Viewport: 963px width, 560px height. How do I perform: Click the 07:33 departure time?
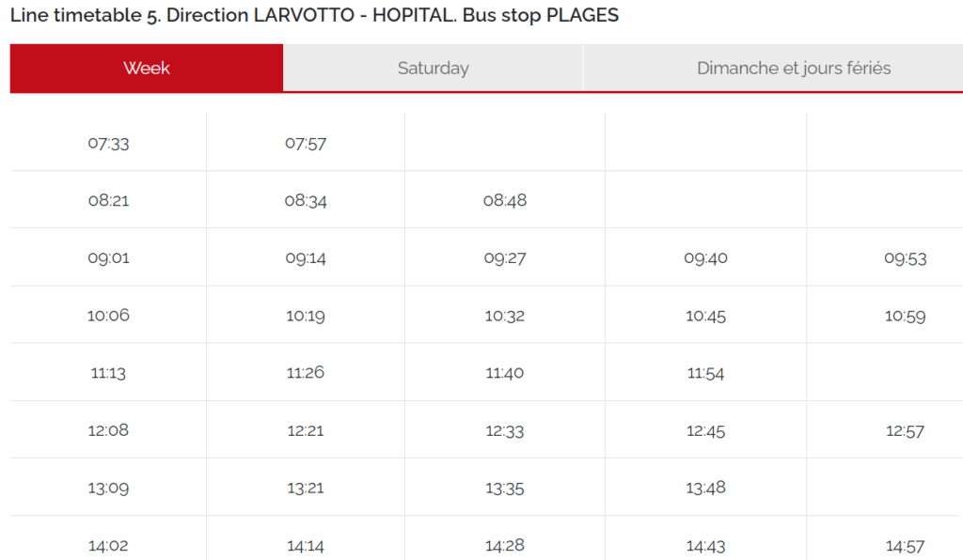tap(106, 143)
